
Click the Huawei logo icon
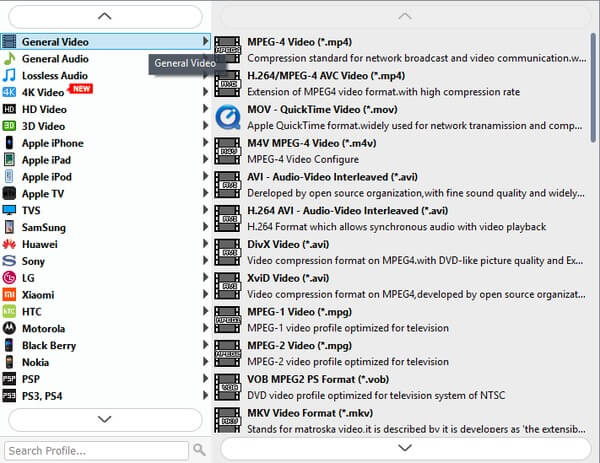click(x=9, y=244)
